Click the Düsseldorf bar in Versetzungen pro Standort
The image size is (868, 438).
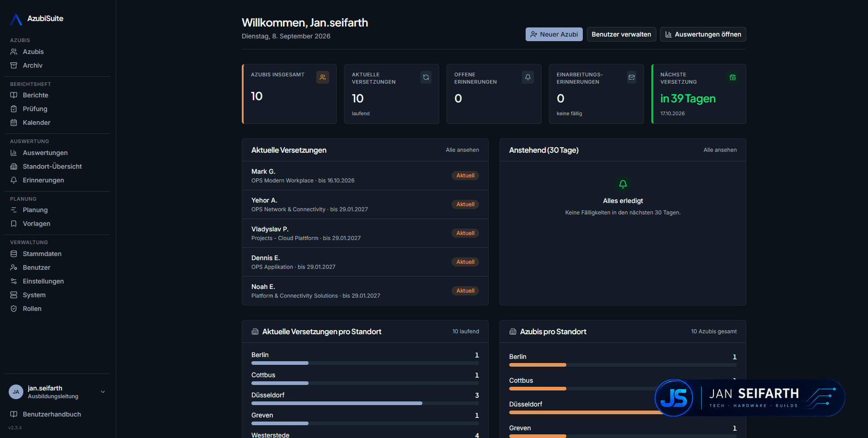(365, 403)
